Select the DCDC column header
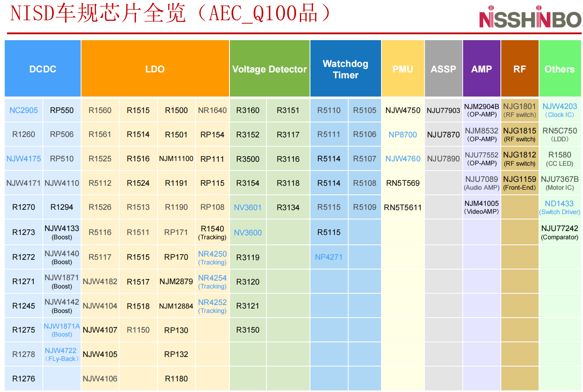The height and width of the screenshot is (392, 583). [43, 69]
